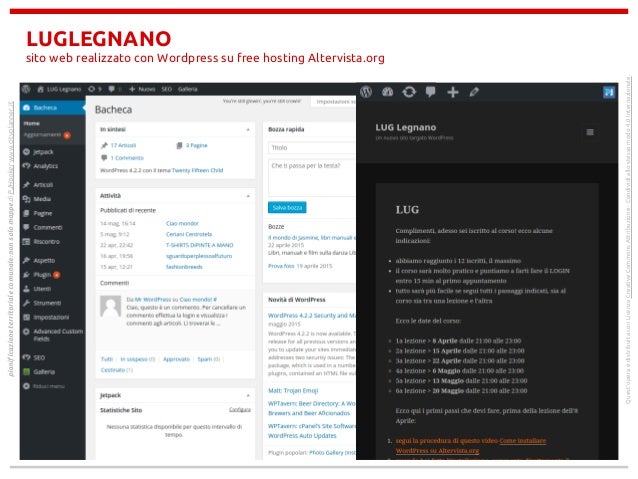Open updates counter in admin bar

(x=95, y=89)
